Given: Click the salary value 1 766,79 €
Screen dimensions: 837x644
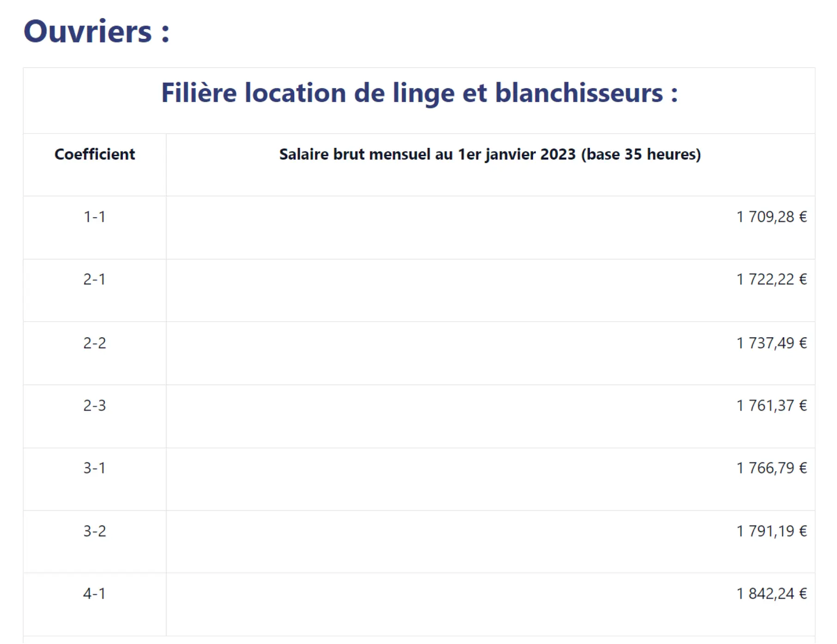Looking at the screenshot, I should [771, 468].
